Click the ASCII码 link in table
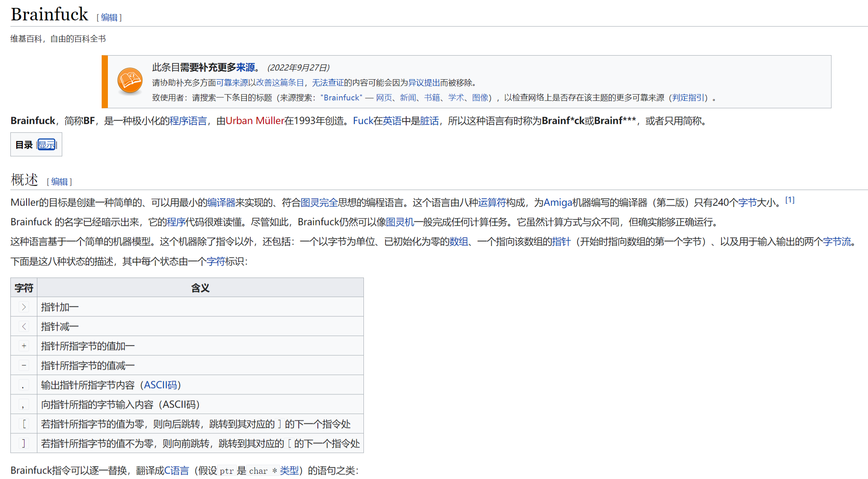The height and width of the screenshot is (479, 868). pyautogui.click(x=160, y=385)
